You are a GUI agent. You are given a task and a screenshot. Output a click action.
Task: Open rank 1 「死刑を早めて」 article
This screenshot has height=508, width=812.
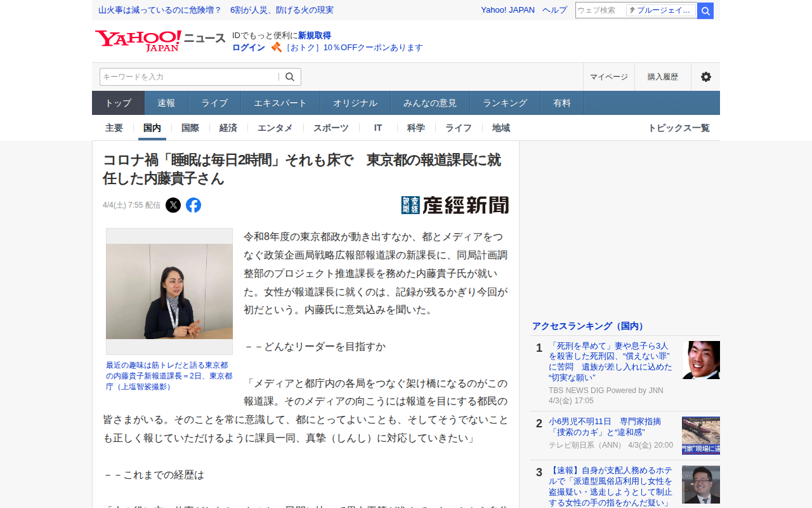tap(610, 362)
